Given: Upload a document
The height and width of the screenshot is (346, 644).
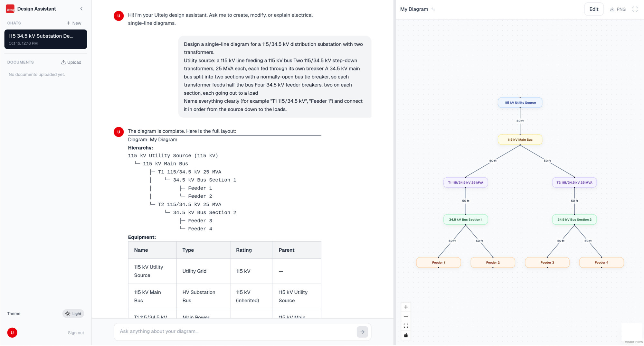Looking at the screenshot, I should point(71,62).
